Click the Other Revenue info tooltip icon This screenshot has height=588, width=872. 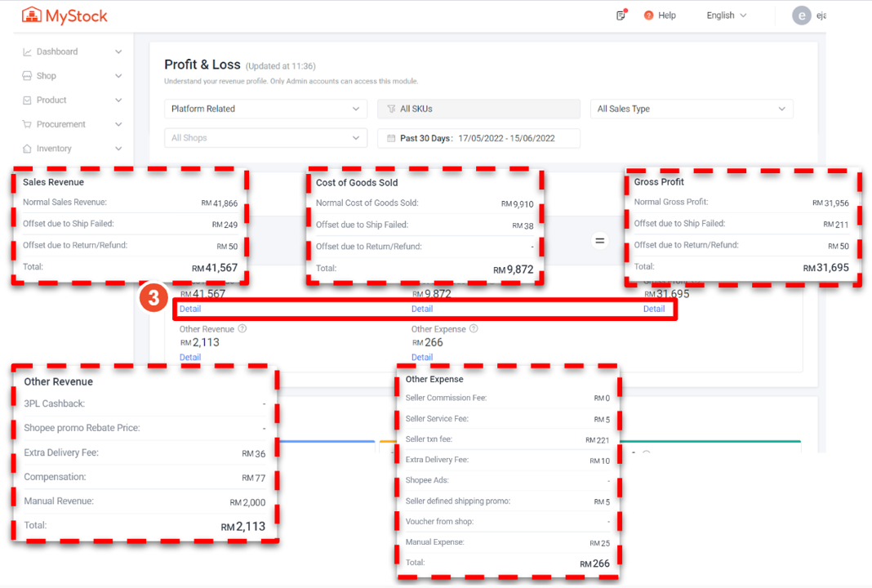point(242,329)
